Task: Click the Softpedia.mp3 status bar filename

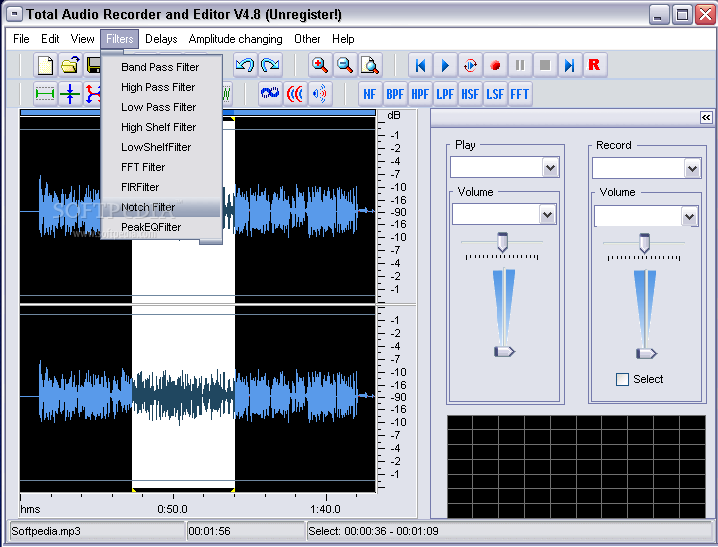Action: (46, 531)
